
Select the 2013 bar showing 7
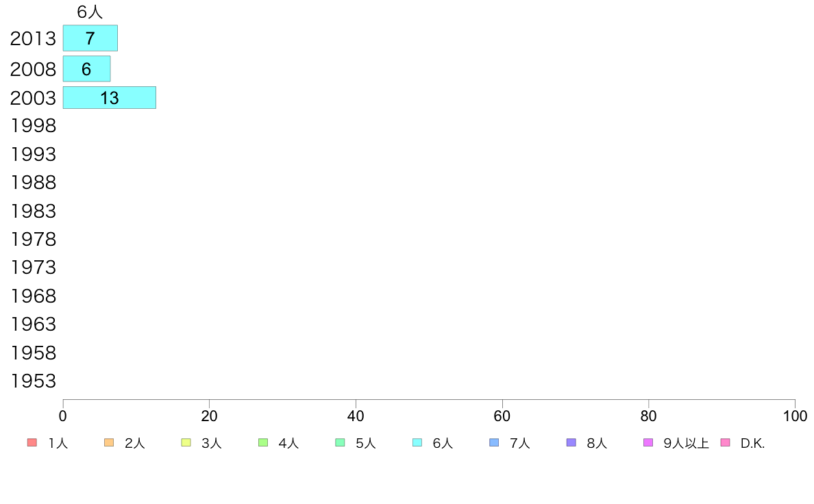[90, 38]
